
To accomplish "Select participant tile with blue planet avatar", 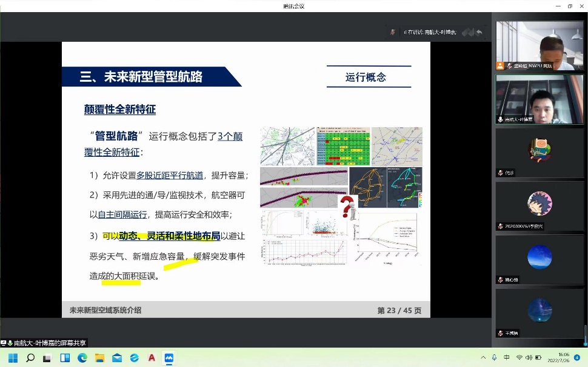I will pyautogui.click(x=540, y=259).
